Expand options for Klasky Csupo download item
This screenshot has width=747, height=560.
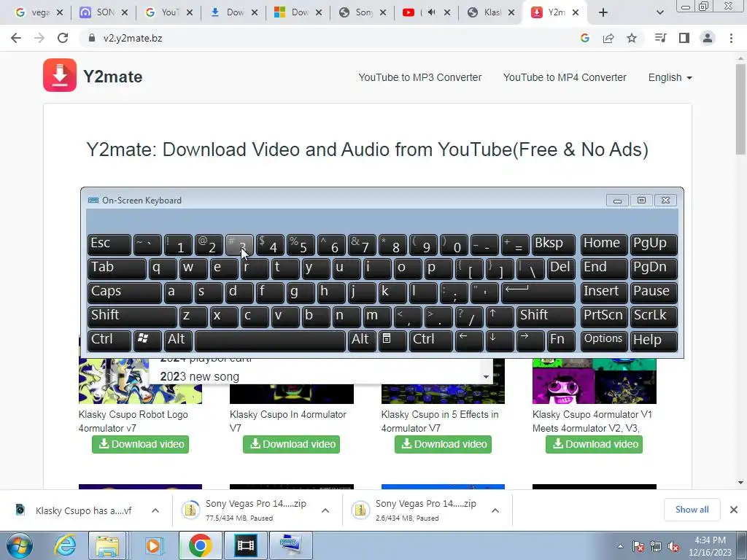pos(155,510)
